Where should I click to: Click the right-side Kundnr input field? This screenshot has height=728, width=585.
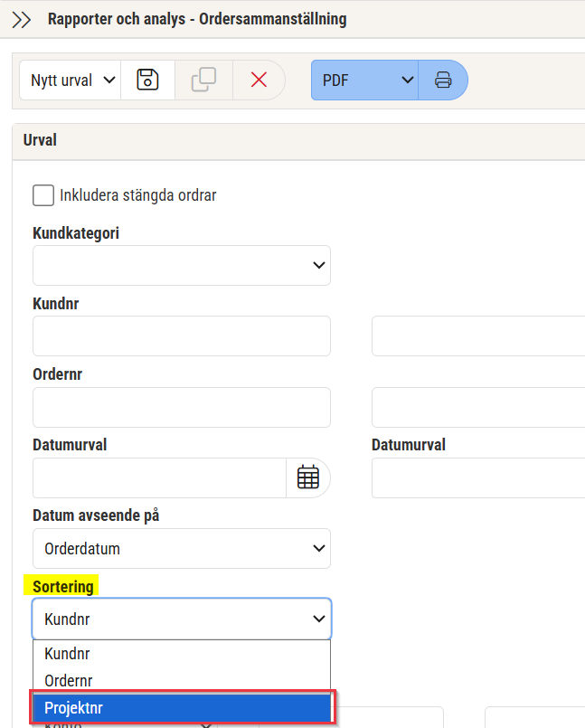click(x=477, y=336)
